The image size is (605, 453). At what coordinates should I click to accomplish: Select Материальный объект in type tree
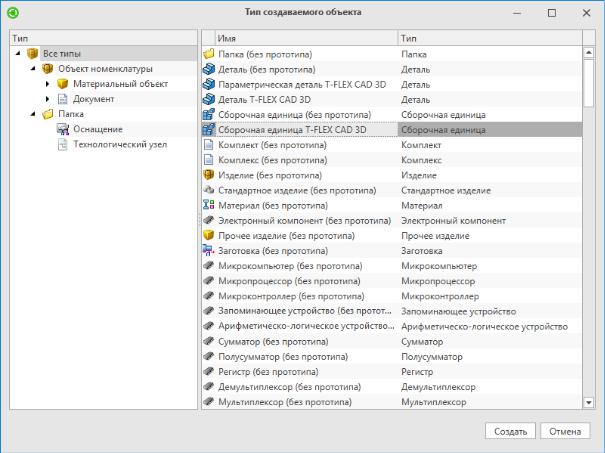pos(120,84)
